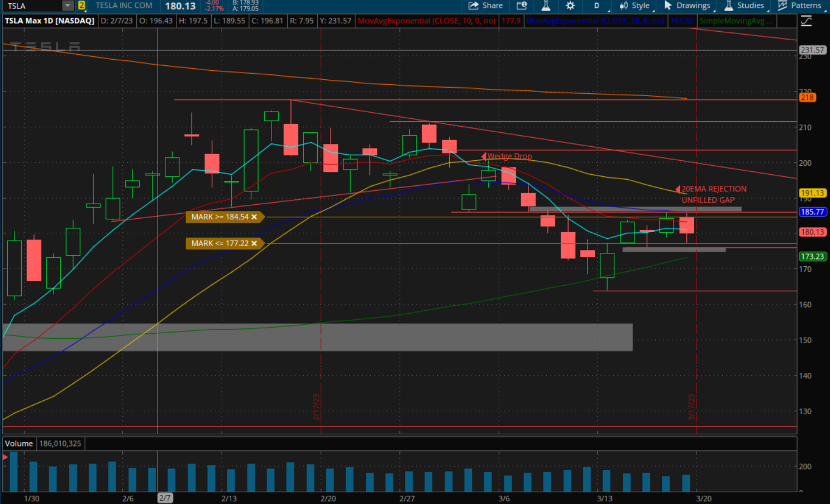Click the red 180.13 price axis bubble
This screenshot has height=504, width=830.
[812, 232]
